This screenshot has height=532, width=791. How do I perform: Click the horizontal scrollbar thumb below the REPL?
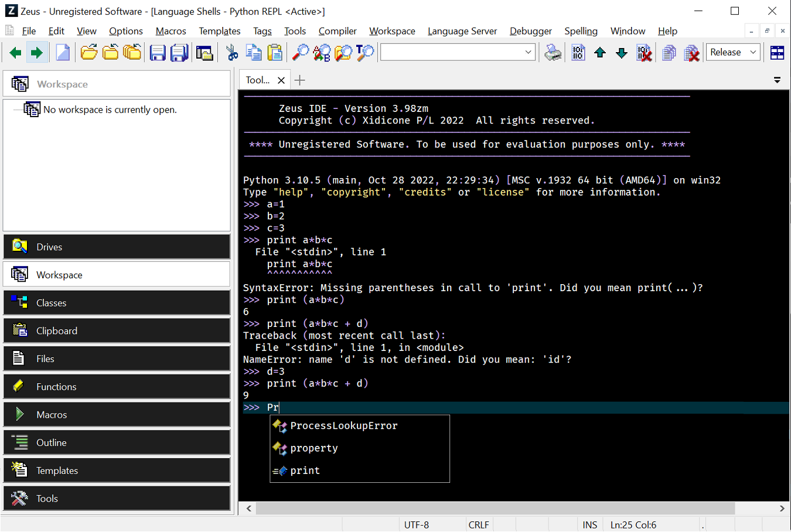[x=495, y=508]
